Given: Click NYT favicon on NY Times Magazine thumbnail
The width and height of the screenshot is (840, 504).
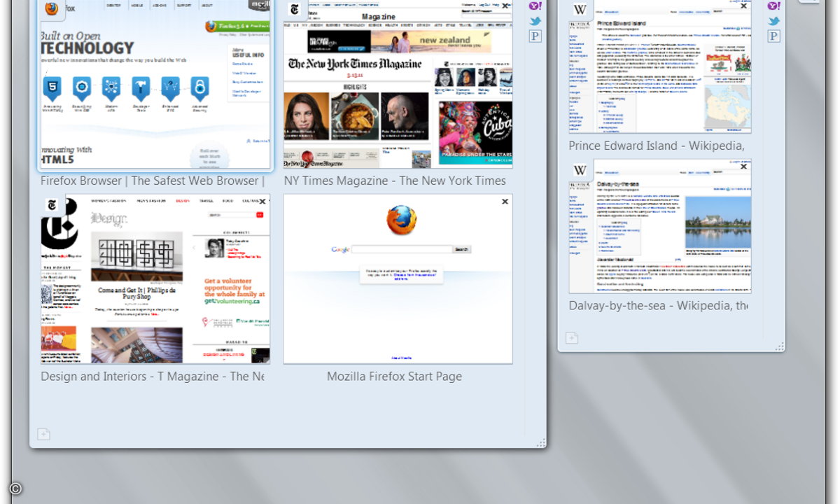Looking at the screenshot, I should click(x=295, y=8).
